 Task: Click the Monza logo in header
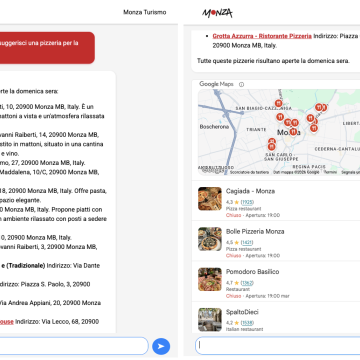coord(217,13)
